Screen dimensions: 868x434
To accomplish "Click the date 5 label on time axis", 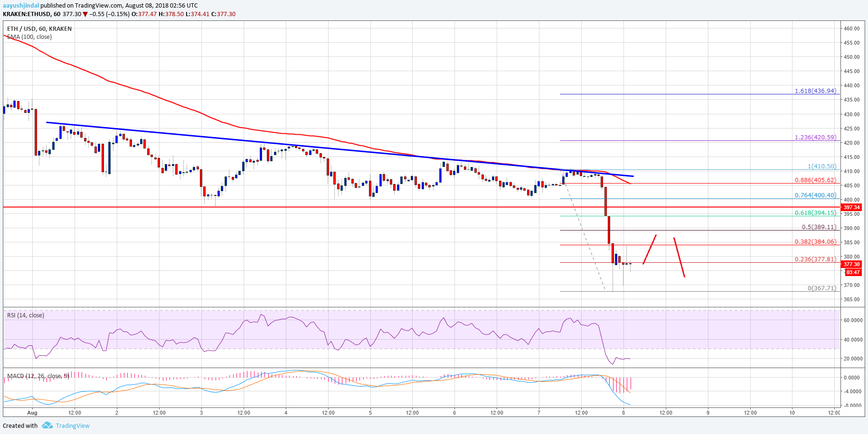I will pos(370,413).
